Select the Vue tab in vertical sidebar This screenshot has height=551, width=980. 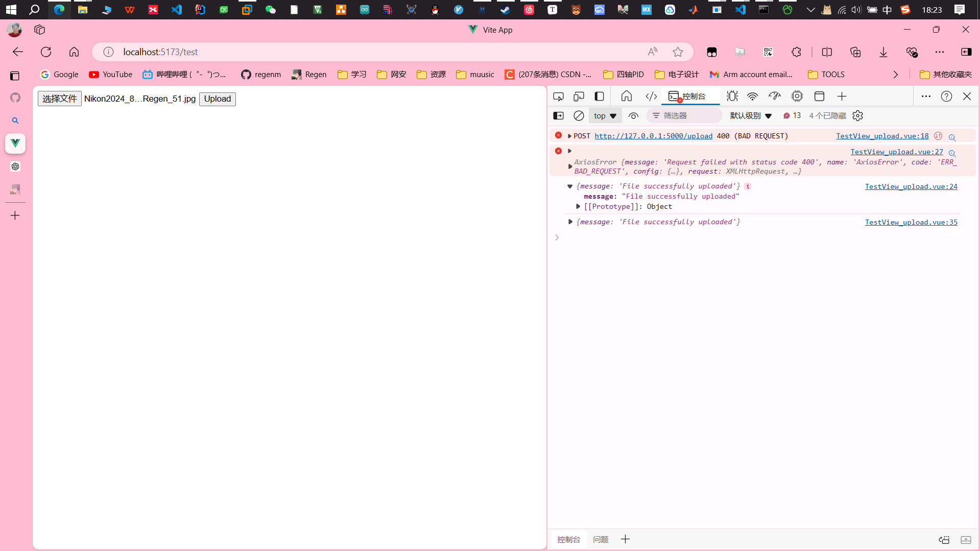click(15, 143)
